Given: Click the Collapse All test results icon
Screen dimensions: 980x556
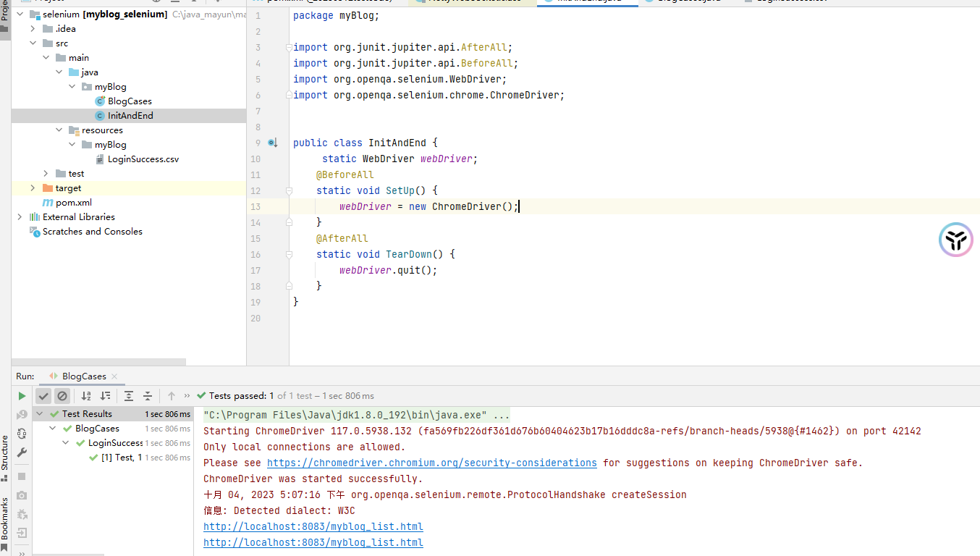Looking at the screenshot, I should point(148,396).
